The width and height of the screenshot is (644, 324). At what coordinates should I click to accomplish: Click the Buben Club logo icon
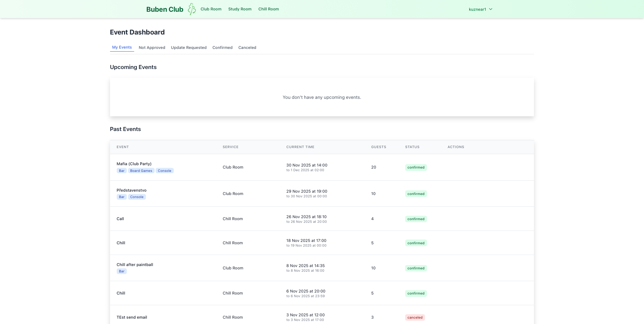pyautogui.click(x=192, y=9)
